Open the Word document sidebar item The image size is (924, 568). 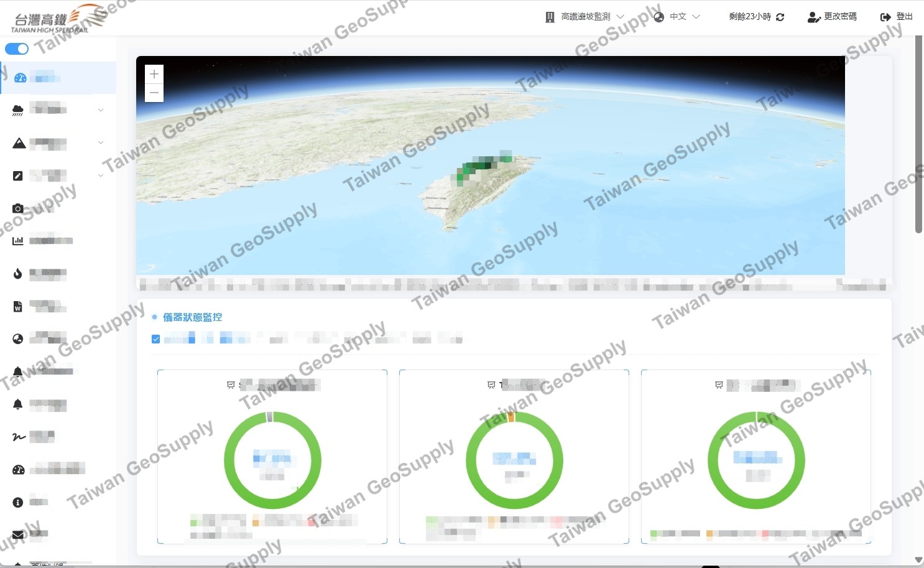[58, 306]
